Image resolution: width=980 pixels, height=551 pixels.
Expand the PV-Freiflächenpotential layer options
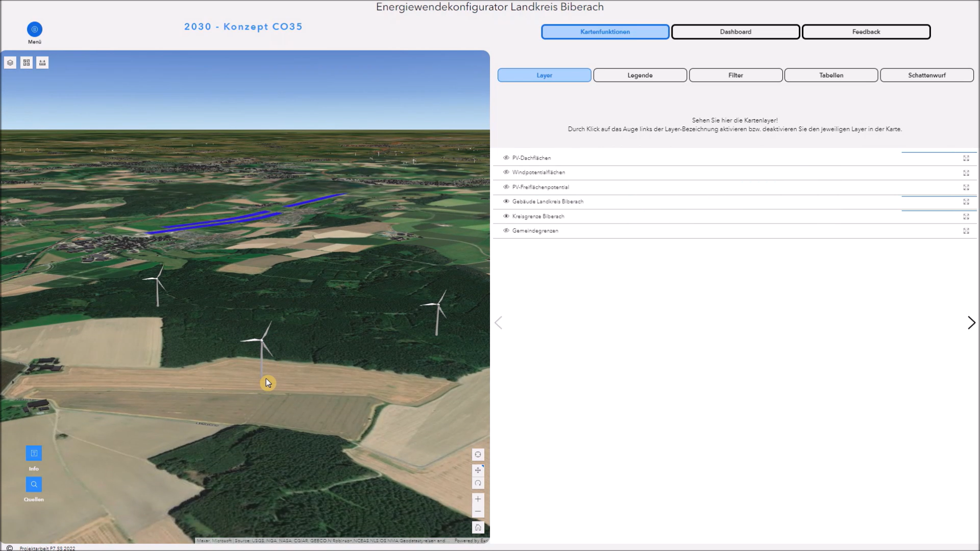[x=966, y=187]
